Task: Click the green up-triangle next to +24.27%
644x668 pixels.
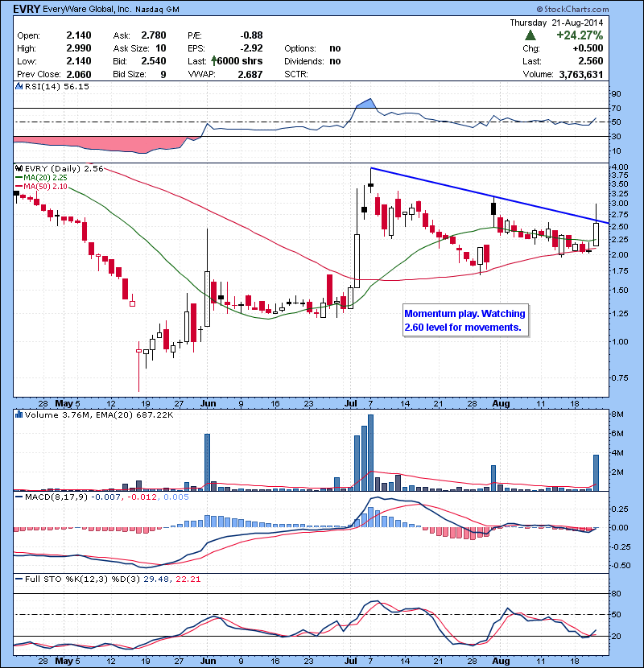Action: pos(530,35)
